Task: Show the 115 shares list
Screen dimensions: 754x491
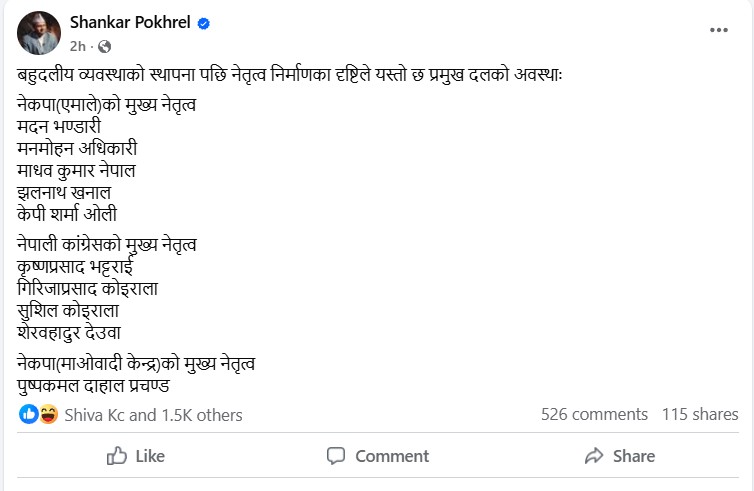Action: [700, 414]
